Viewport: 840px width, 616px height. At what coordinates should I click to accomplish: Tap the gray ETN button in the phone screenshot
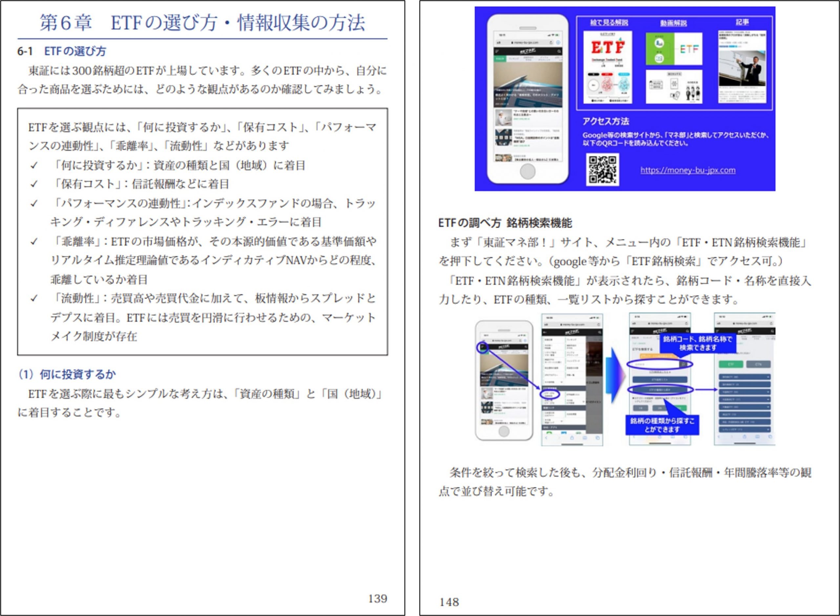tap(758, 364)
